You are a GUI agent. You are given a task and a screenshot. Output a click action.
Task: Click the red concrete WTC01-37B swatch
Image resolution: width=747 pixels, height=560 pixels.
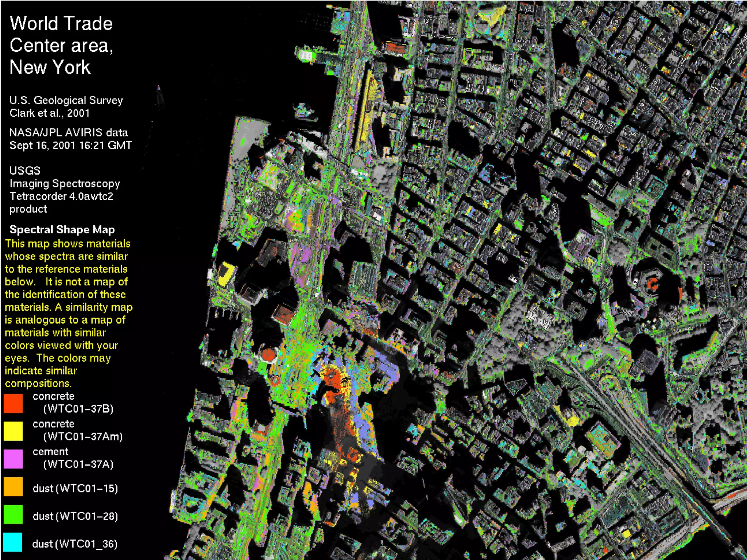coord(13,403)
